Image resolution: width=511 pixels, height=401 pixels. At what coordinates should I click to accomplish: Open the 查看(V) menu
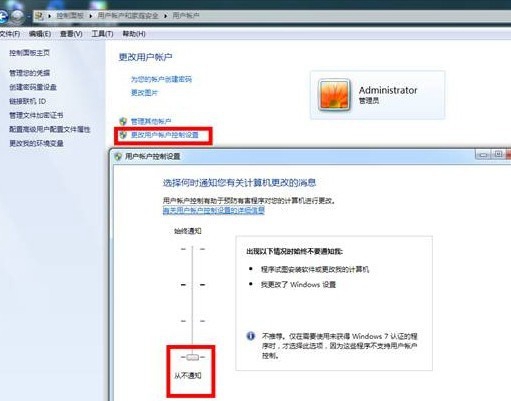tap(71, 34)
